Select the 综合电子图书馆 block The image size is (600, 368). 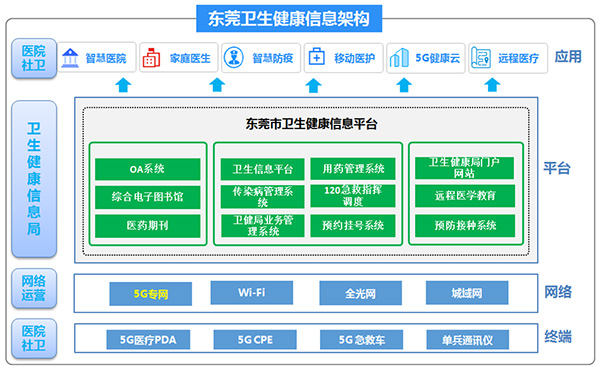pyautogui.click(x=148, y=197)
